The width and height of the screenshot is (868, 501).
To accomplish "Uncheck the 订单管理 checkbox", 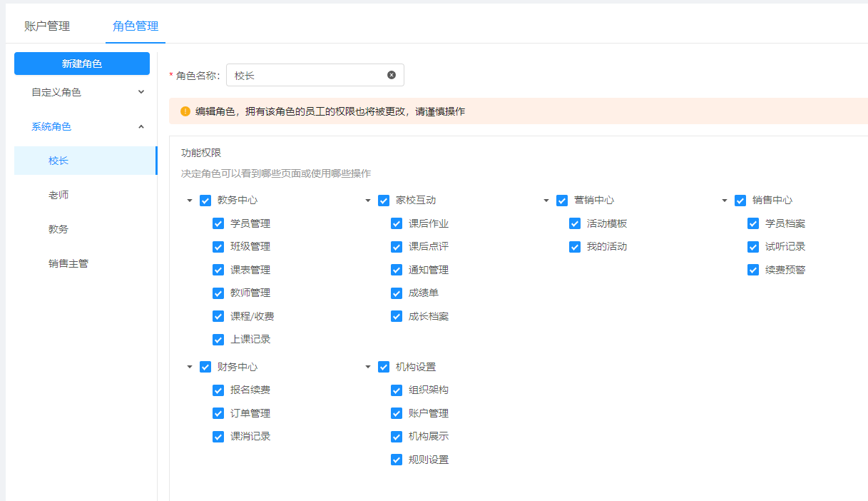I will coord(218,413).
